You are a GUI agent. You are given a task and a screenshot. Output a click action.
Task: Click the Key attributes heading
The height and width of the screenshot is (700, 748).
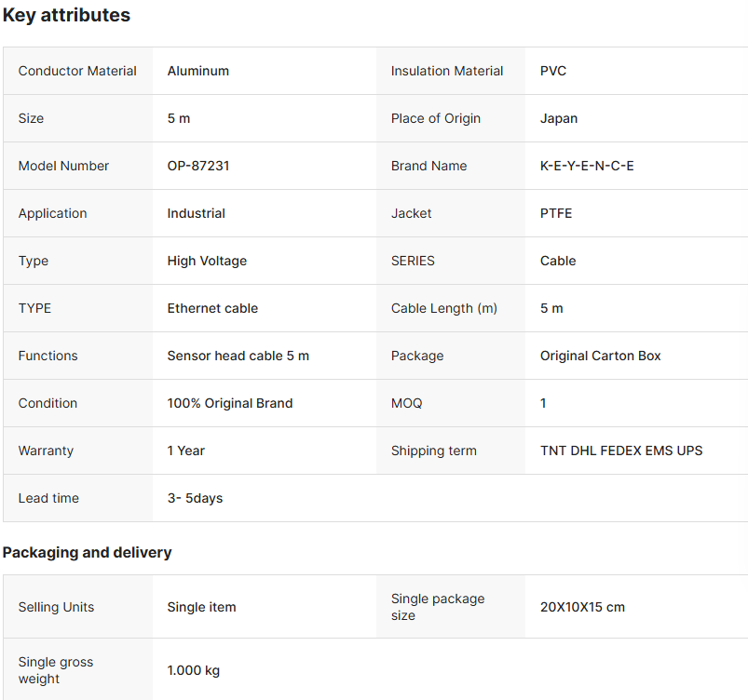66,15
